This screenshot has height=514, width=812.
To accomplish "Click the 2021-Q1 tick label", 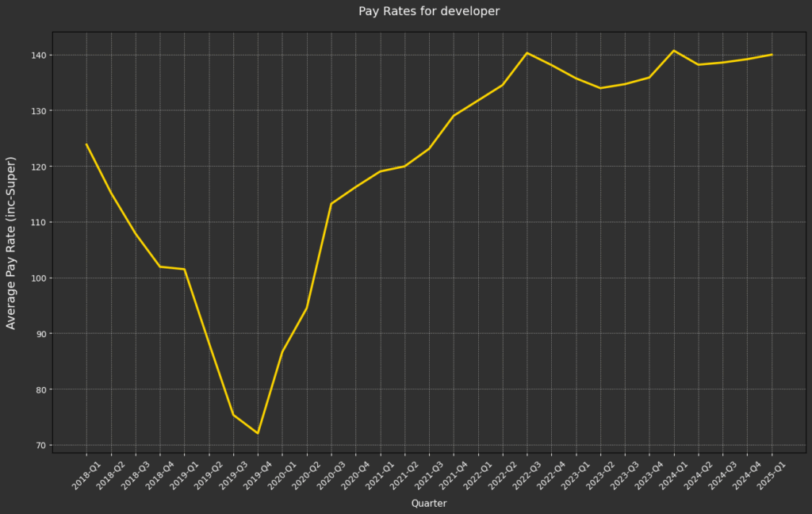I will click(380, 476).
